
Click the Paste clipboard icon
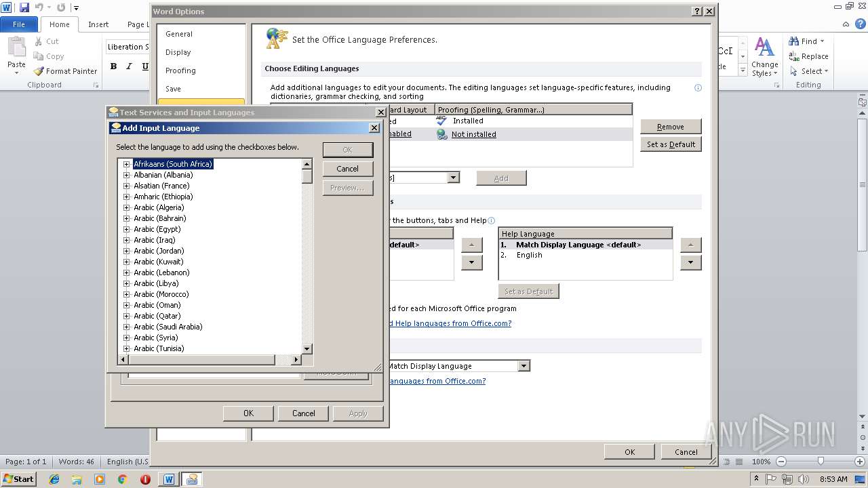(x=16, y=47)
